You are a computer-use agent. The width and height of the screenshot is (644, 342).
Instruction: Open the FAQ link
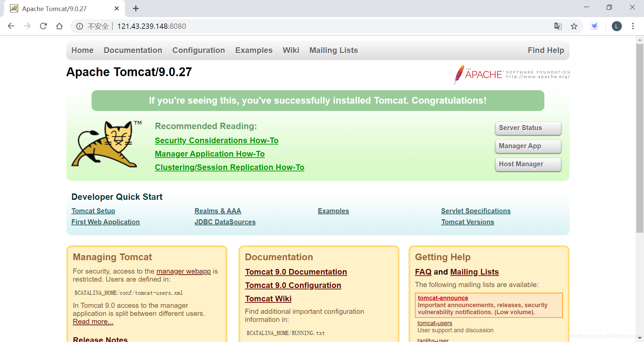pyautogui.click(x=423, y=272)
